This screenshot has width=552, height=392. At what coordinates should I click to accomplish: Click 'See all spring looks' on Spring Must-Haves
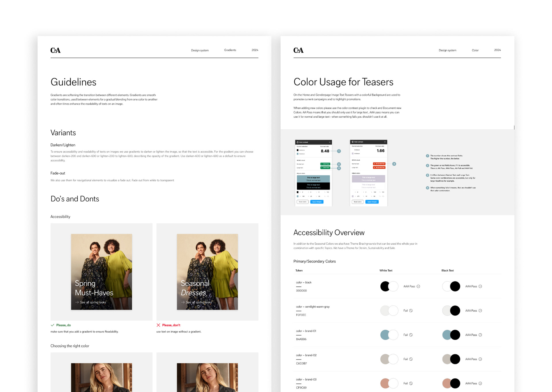tap(93, 302)
